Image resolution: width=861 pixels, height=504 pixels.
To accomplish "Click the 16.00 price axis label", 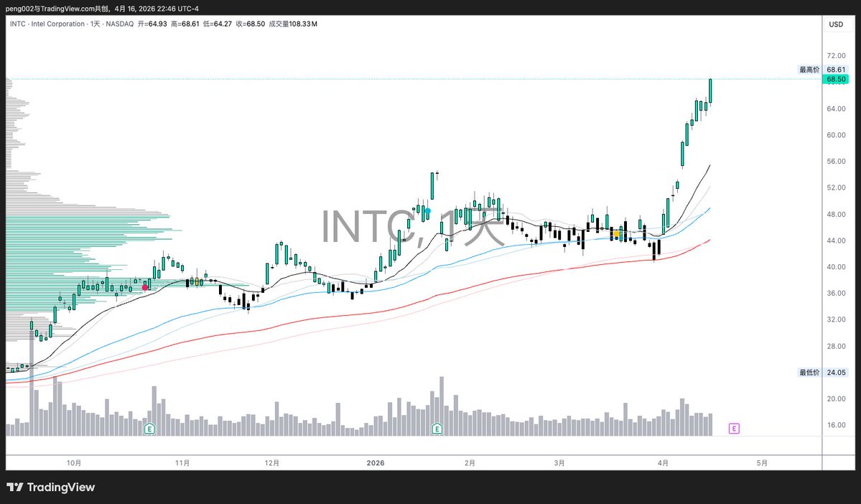I will coord(836,425).
